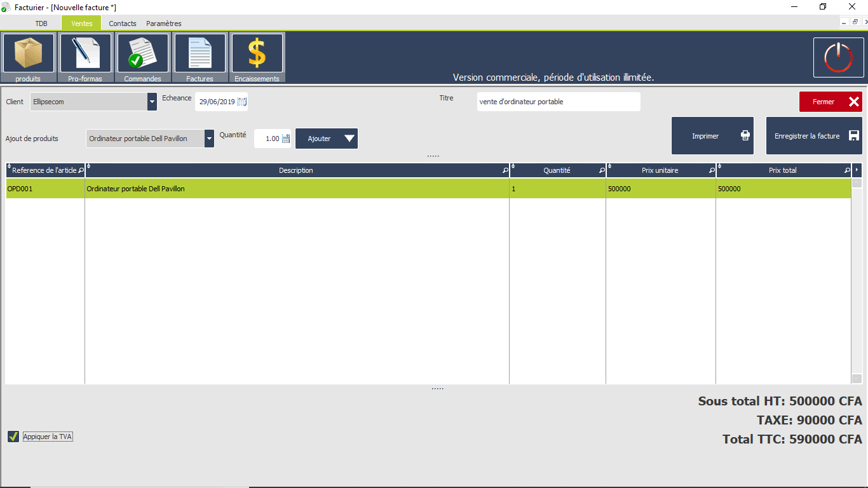Open the produits box icon
This screenshot has height=488, width=868.
[x=29, y=53]
